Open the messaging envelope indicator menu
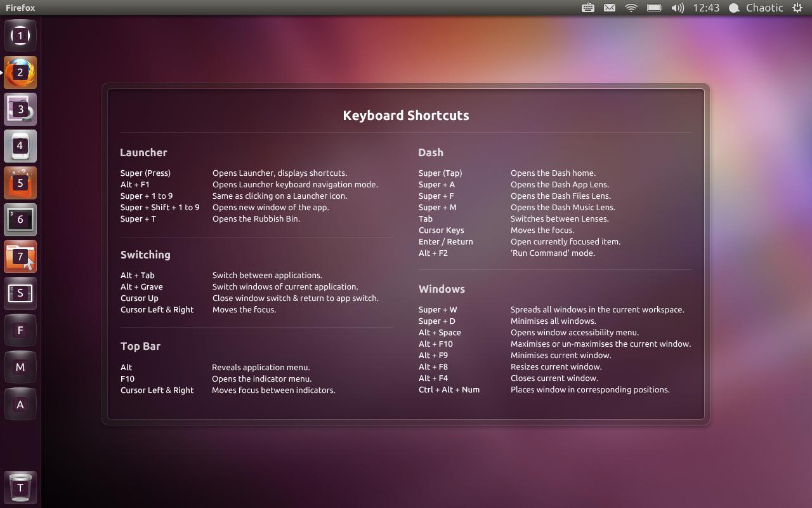Viewport: 812px width, 508px height. pos(609,8)
